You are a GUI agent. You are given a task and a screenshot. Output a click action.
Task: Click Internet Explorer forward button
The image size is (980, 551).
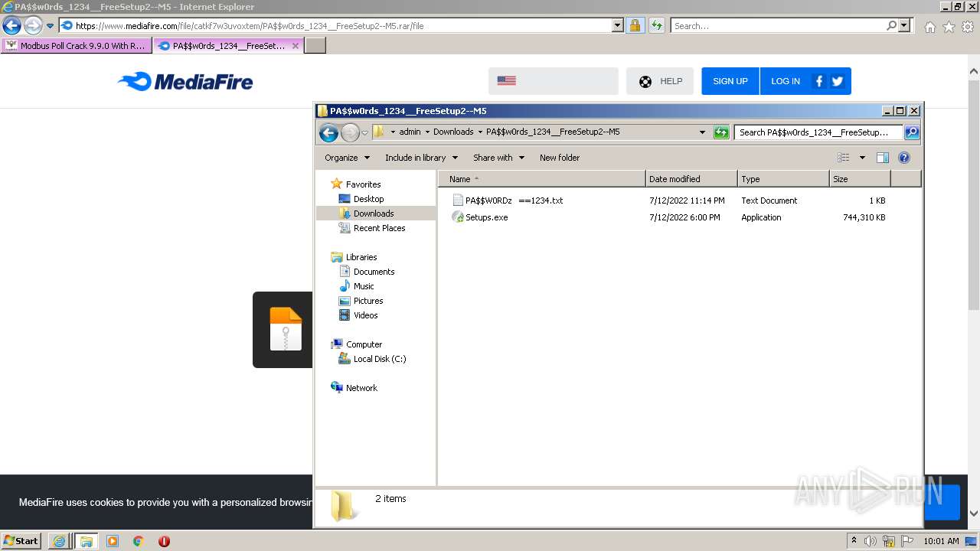pyautogui.click(x=33, y=25)
